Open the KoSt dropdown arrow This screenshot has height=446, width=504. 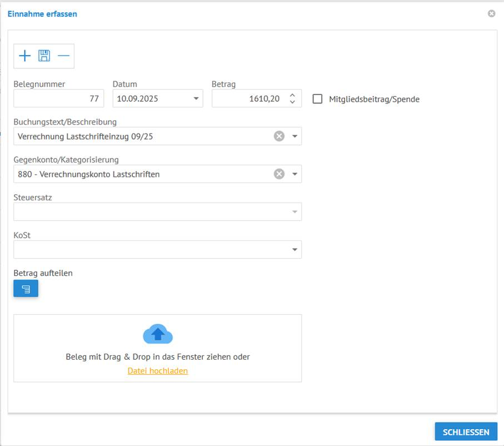[x=295, y=250]
